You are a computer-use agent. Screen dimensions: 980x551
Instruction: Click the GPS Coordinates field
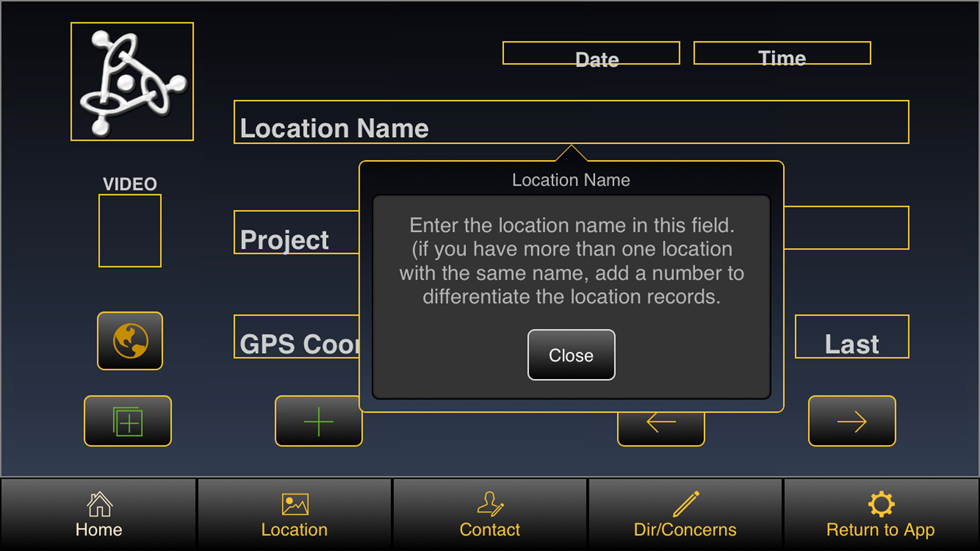[x=296, y=336]
